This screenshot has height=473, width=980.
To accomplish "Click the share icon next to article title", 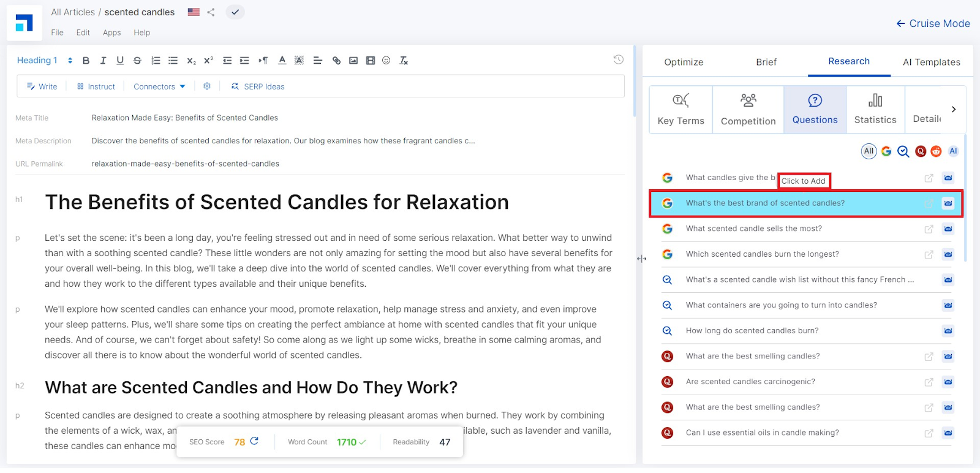I will (211, 12).
